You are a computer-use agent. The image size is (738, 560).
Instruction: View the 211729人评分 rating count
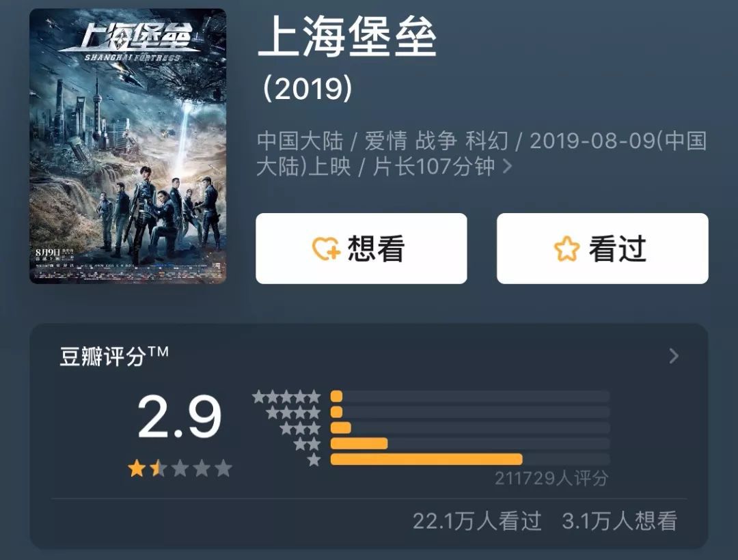coord(551,479)
